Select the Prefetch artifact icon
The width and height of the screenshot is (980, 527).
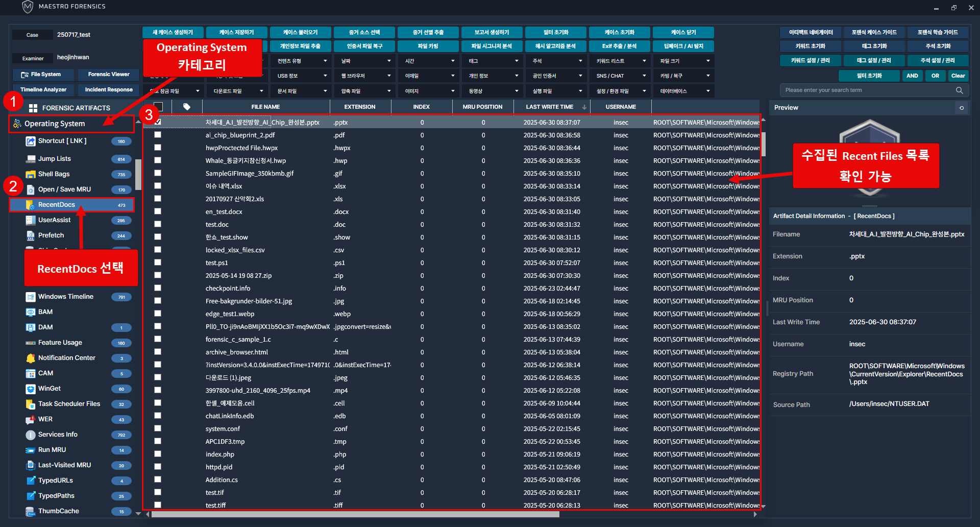31,235
